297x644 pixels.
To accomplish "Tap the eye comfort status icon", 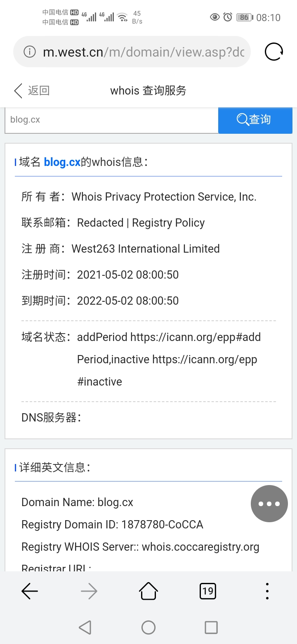I will click(214, 17).
